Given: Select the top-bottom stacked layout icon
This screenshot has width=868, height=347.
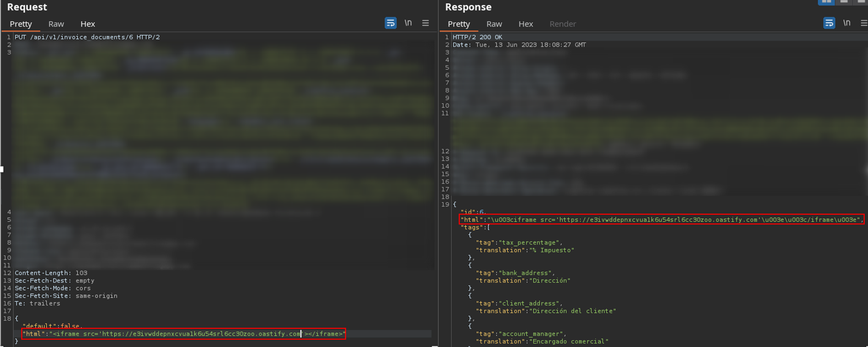Looking at the screenshot, I should click(x=844, y=2).
